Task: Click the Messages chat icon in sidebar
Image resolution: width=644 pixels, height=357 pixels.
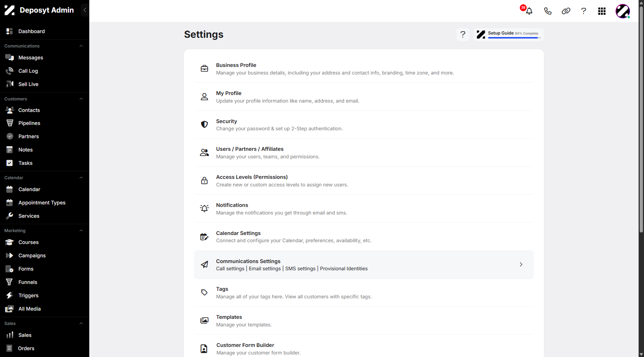Action: [10, 58]
